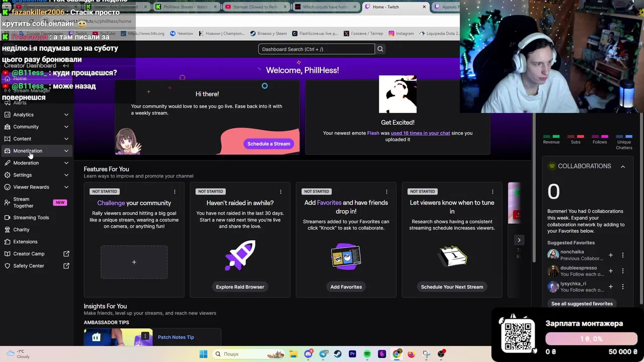Click in the Dashboard Search field

(316, 49)
